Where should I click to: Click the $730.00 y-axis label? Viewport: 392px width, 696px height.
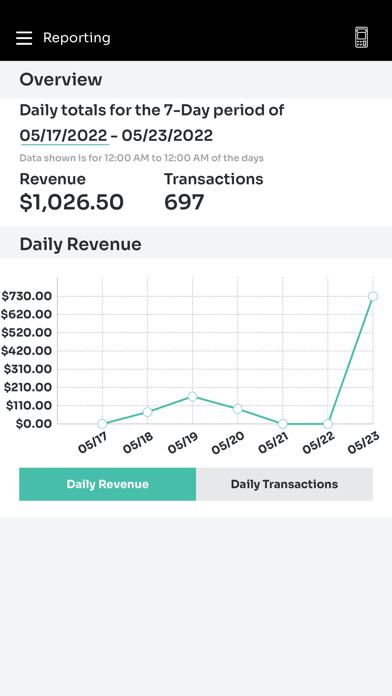27,296
